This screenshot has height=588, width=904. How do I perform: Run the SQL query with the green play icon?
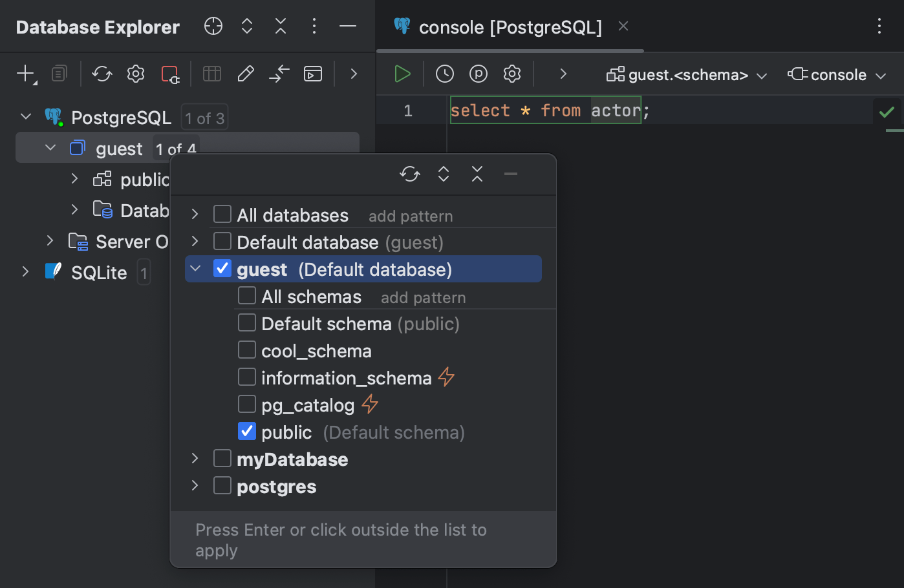point(402,74)
